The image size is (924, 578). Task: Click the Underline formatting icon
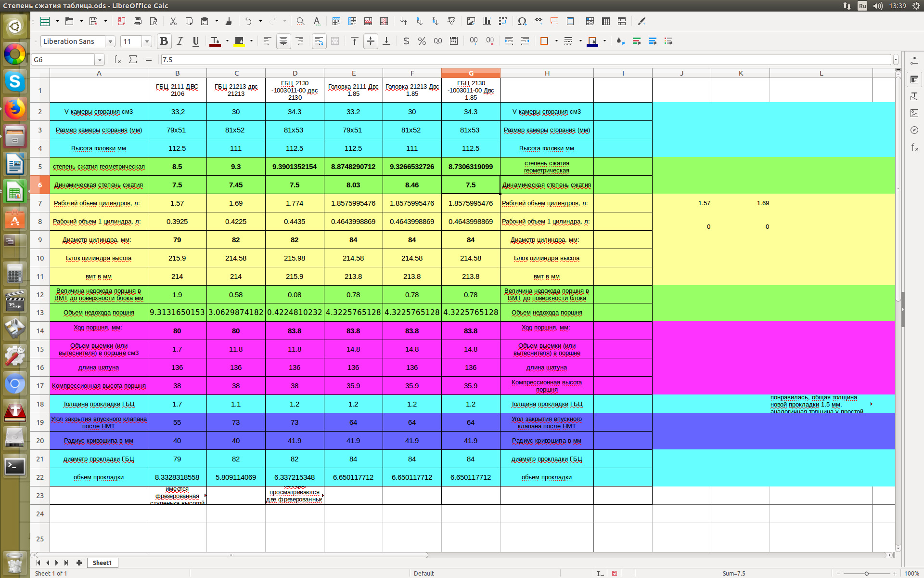point(195,41)
